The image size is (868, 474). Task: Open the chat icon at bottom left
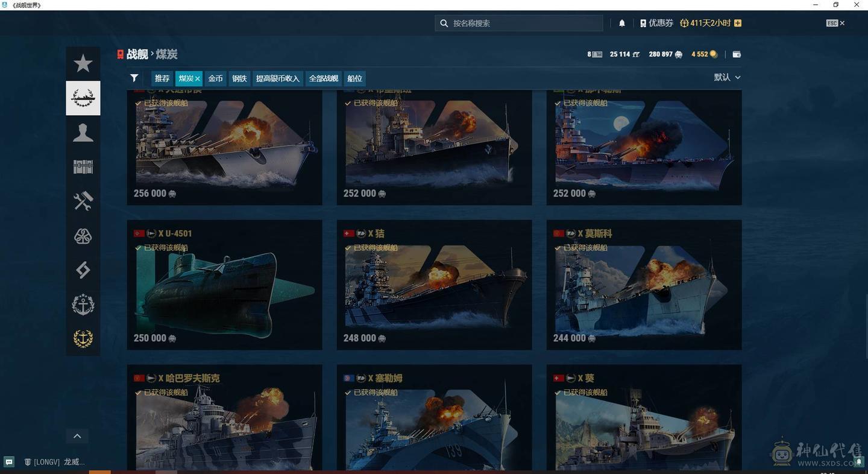[x=9, y=462]
